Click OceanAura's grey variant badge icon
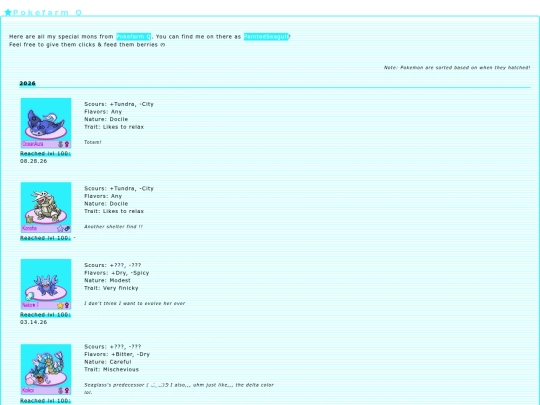Image resolution: width=540 pixels, height=405 pixels. pos(60,144)
